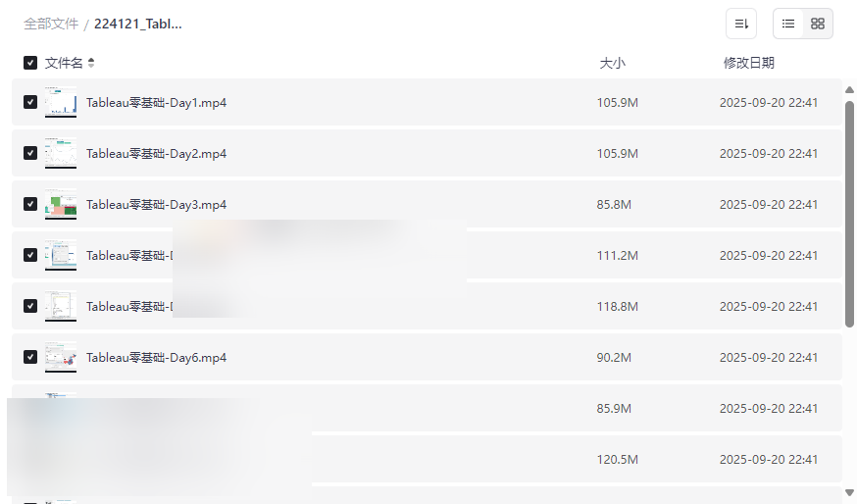Click the 224121_Tabl... breadcrumb folder
The height and width of the screenshot is (504, 857).
click(x=138, y=24)
